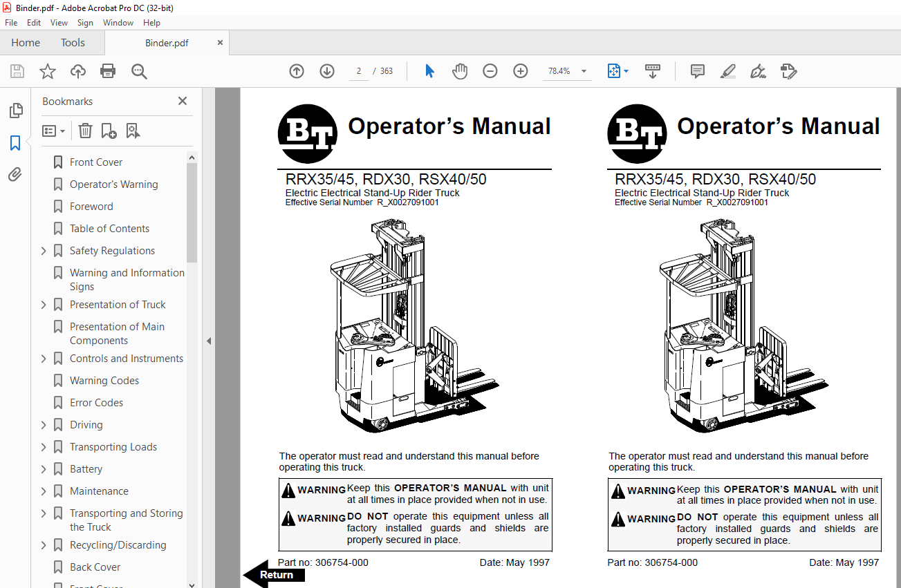Image resolution: width=901 pixels, height=588 pixels.
Task: Add a sticky note comment
Action: [x=698, y=71]
